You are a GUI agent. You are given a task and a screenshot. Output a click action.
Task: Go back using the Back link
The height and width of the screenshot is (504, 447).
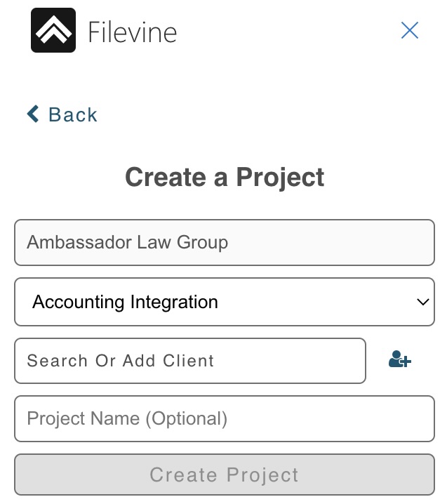(62, 114)
